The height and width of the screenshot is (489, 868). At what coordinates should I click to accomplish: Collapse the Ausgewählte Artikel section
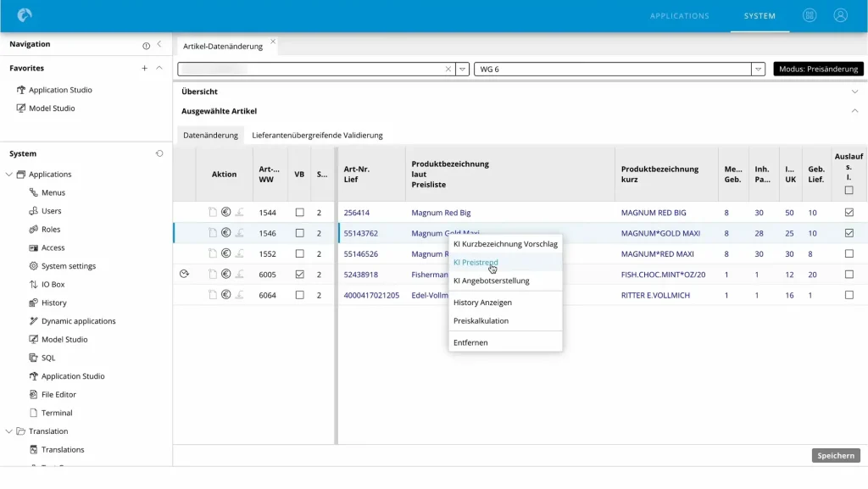(854, 111)
